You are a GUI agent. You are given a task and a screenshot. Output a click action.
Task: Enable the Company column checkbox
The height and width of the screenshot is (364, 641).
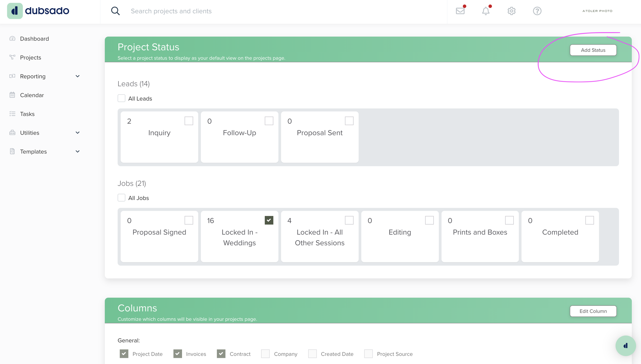[265, 354]
